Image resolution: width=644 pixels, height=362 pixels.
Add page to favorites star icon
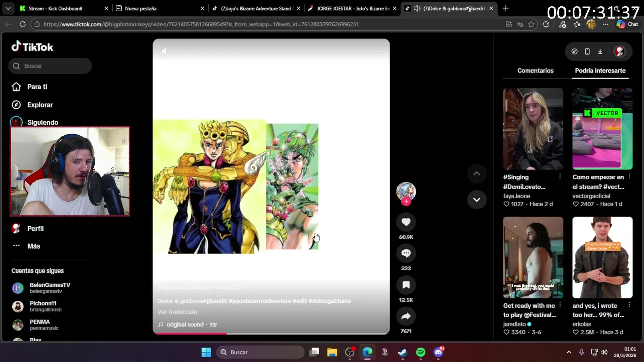click(531, 24)
